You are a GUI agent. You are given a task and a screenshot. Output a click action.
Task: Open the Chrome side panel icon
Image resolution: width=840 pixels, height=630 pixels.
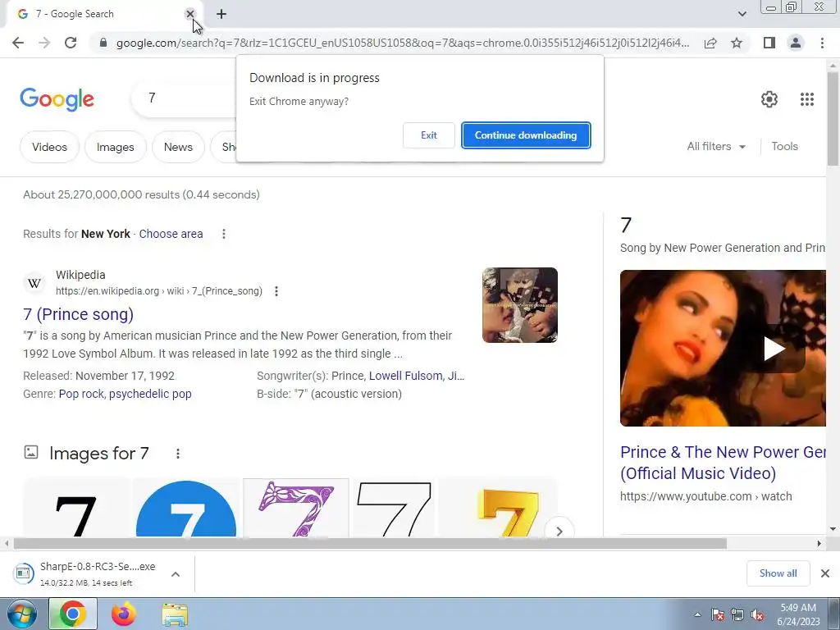tap(769, 43)
